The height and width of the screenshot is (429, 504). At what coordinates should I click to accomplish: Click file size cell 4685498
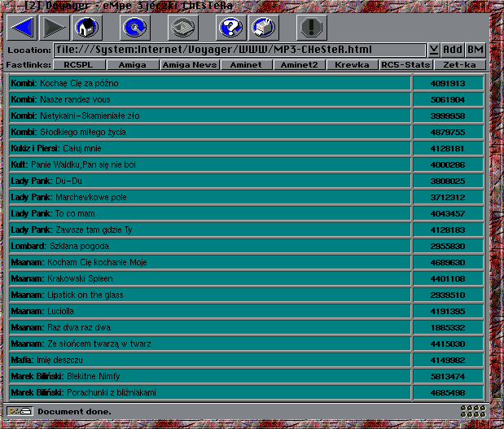[448, 392]
